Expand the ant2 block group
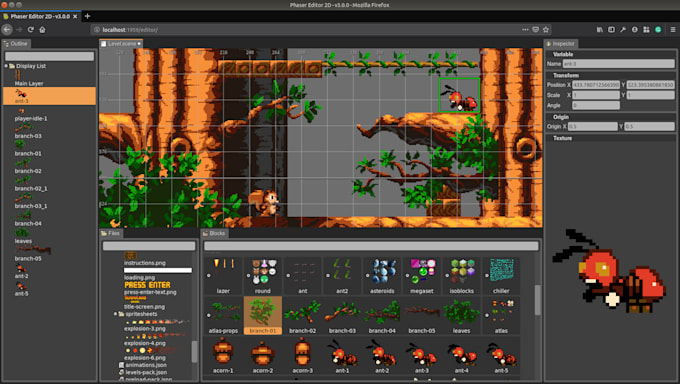 pyautogui.click(x=328, y=276)
